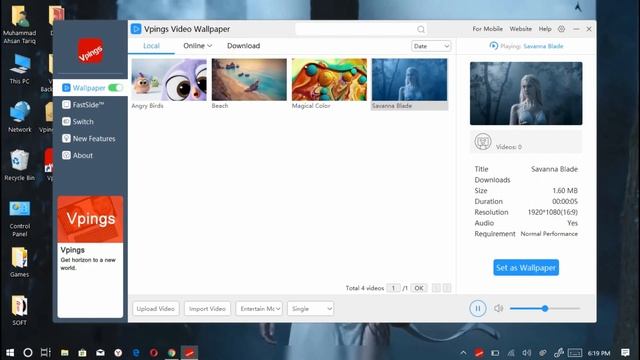Click the previous page arrow button
This screenshot has width=640, height=360.
436,288
